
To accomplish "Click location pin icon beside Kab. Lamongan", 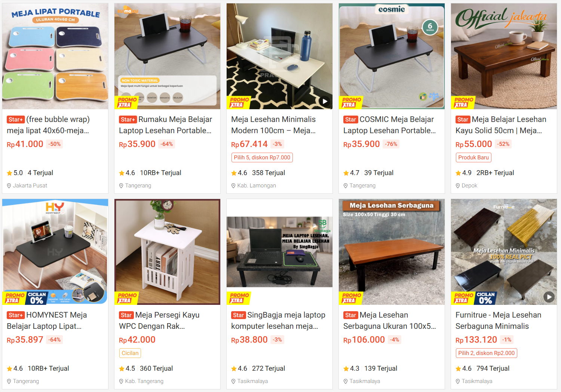I will click(x=234, y=186).
